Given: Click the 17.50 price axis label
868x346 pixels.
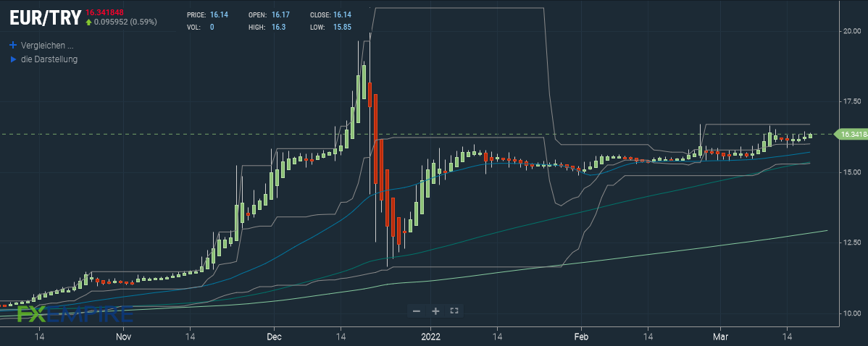Looking at the screenshot, I should pyautogui.click(x=852, y=101).
